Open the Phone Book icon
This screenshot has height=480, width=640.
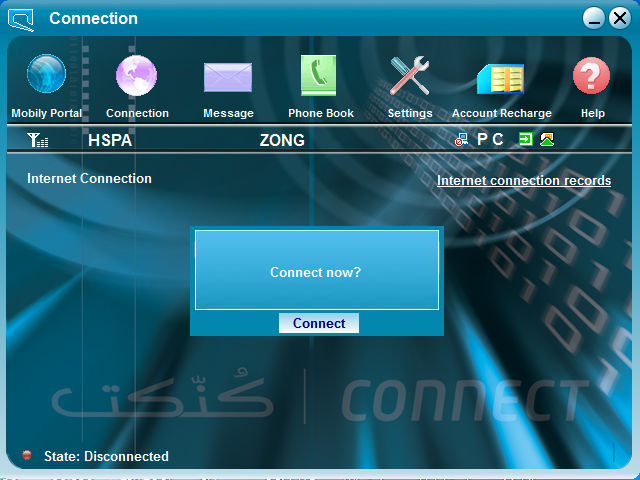(x=318, y=76)
